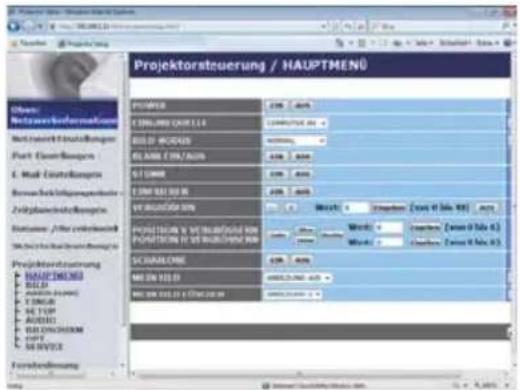This screenshot has width=520, height=390.
Task: Turn SCHABLONE on with EIN
Action: point(276,260)
